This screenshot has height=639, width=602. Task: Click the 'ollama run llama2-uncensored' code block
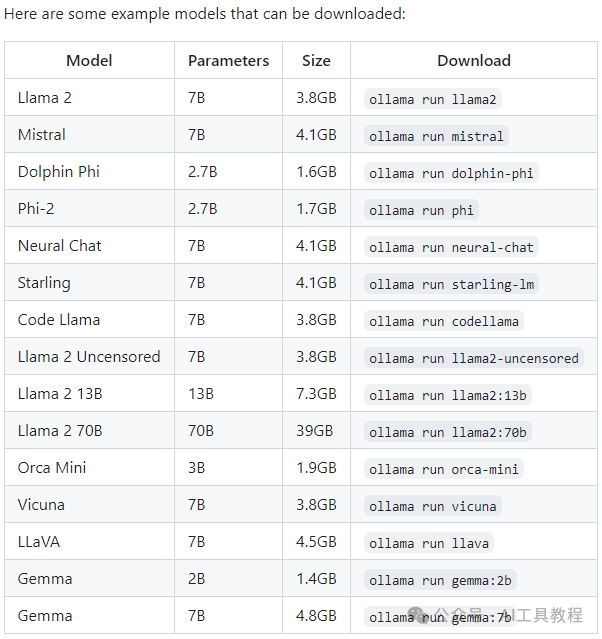tap(474, 358)
